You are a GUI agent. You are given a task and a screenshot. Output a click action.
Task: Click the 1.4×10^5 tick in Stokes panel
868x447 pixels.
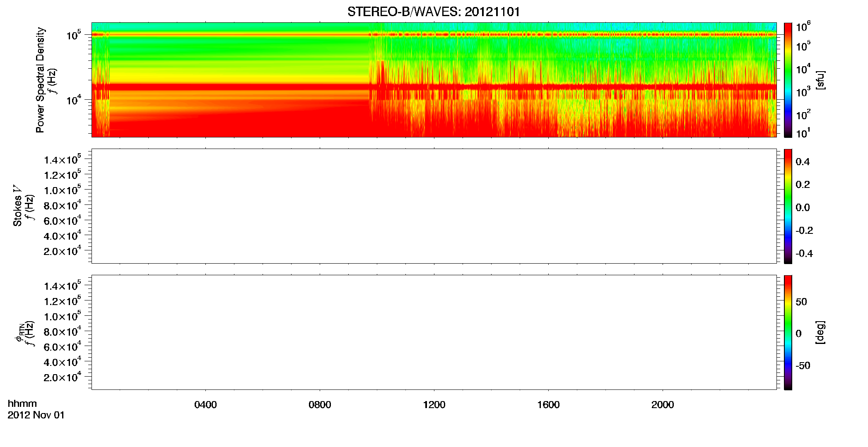point(63,159)
